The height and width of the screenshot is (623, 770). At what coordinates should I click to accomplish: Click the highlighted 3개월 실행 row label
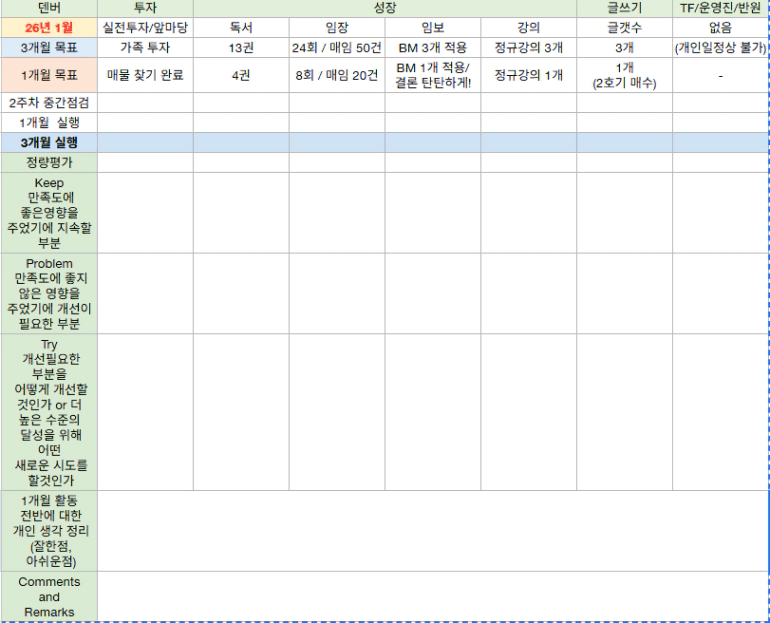[x=49, y=142]
